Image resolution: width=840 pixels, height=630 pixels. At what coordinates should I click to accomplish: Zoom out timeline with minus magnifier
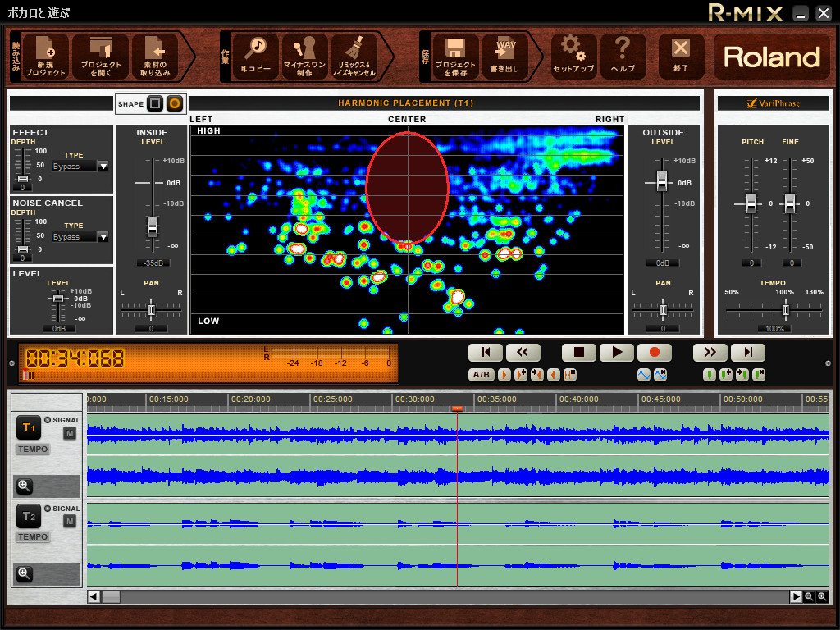point(809,596)
